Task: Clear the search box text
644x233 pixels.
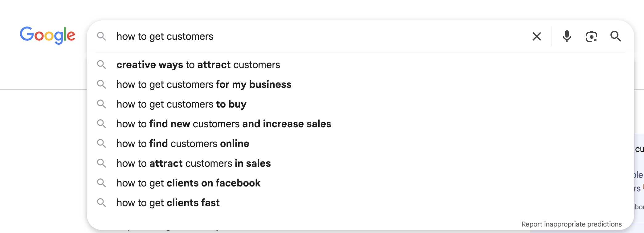Action: click(x=536, y=36)
